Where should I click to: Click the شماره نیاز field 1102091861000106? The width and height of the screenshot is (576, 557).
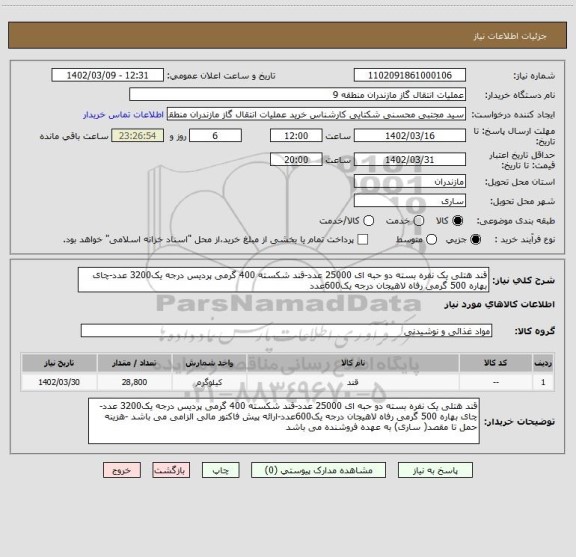(x=410, y=75)
